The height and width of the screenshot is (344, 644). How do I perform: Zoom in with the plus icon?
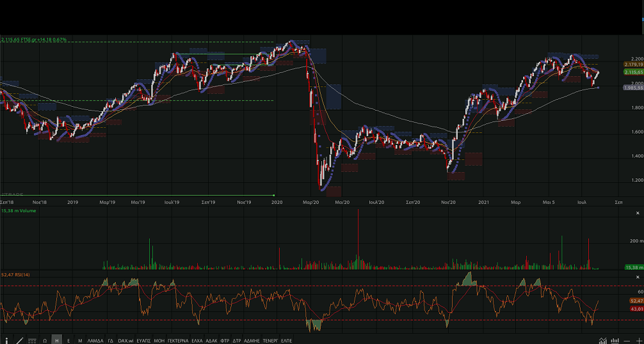pyautogui.click(x=638, y=340)
